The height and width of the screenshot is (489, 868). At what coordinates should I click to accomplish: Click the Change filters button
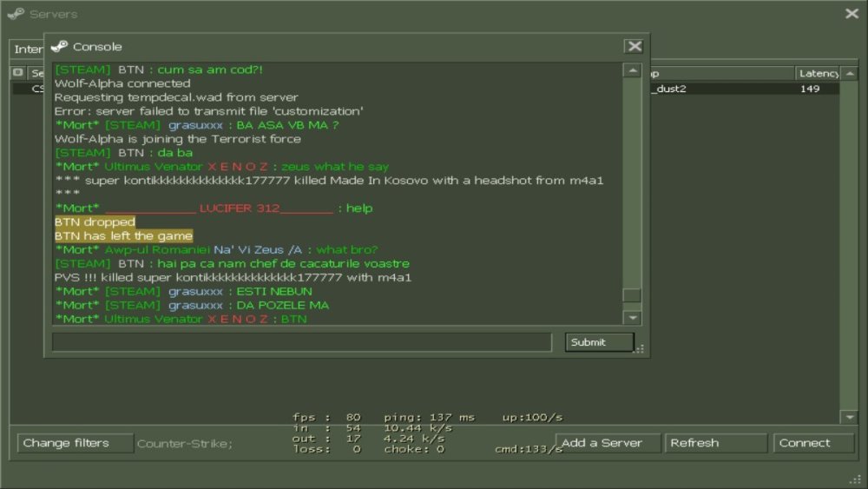[x=76, y=443]
